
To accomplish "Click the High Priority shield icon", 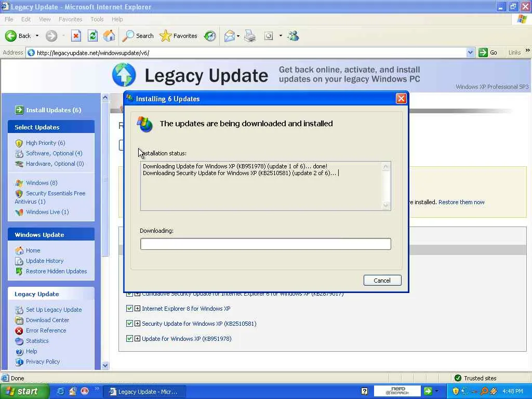I will click(x=19, y=143).
